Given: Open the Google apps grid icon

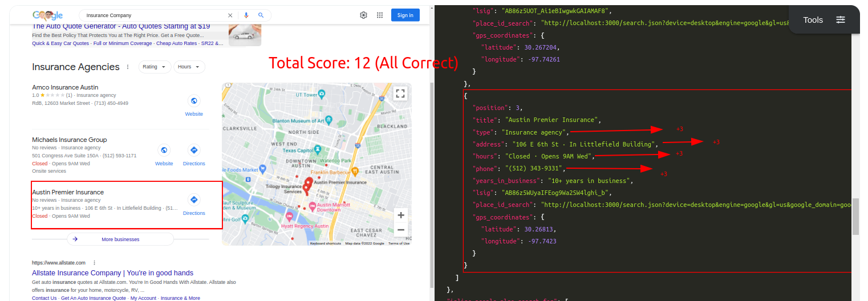Looking at the screenshot, I should [x=380, y=15].
